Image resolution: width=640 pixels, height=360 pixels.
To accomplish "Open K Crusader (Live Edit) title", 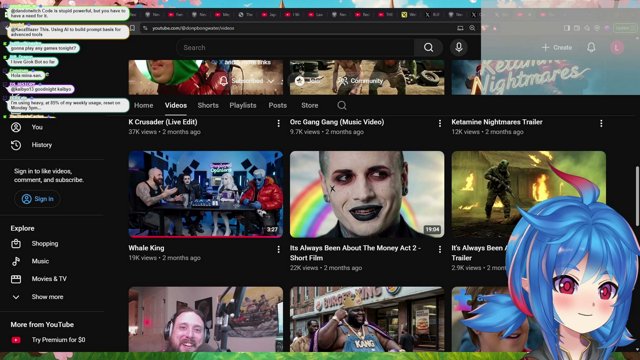I will (x=163, y=122).
